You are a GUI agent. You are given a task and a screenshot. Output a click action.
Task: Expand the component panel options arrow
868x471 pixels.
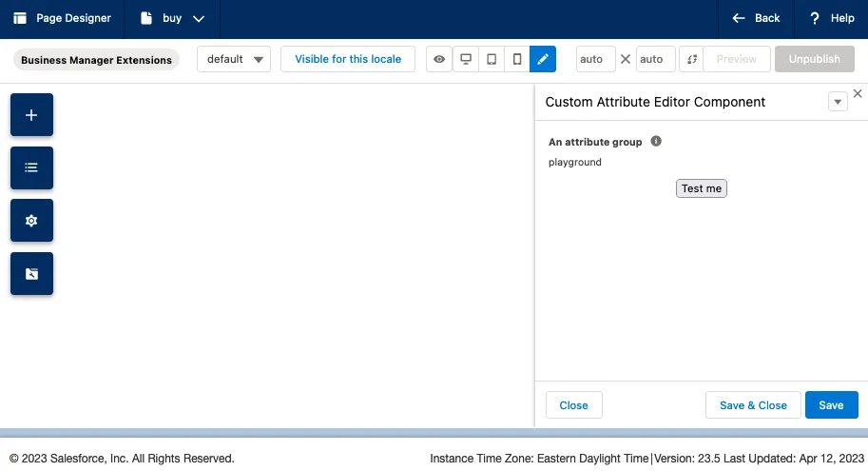(838, 103)
